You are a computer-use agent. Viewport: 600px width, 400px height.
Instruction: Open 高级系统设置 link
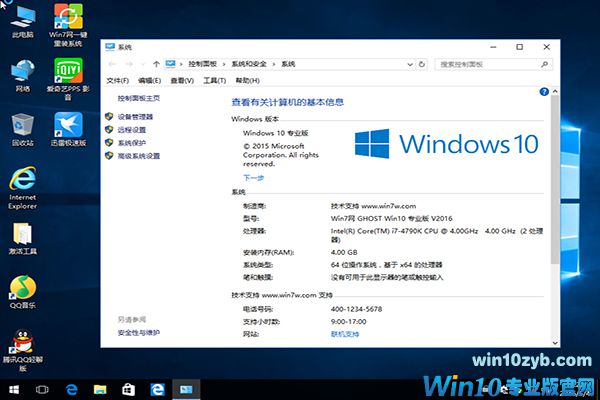tap(139, 156)
